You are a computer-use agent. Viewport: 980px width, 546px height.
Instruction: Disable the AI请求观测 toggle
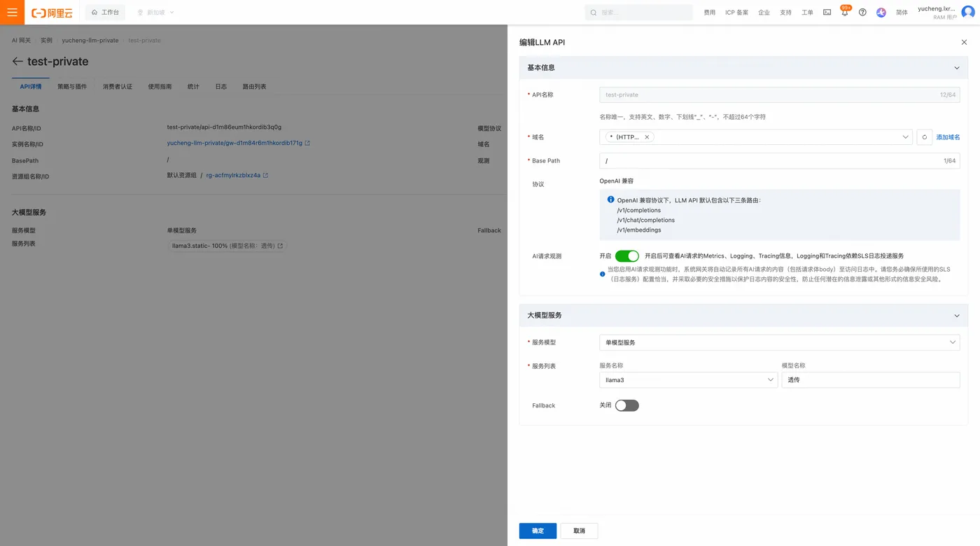tap(626, 255)
